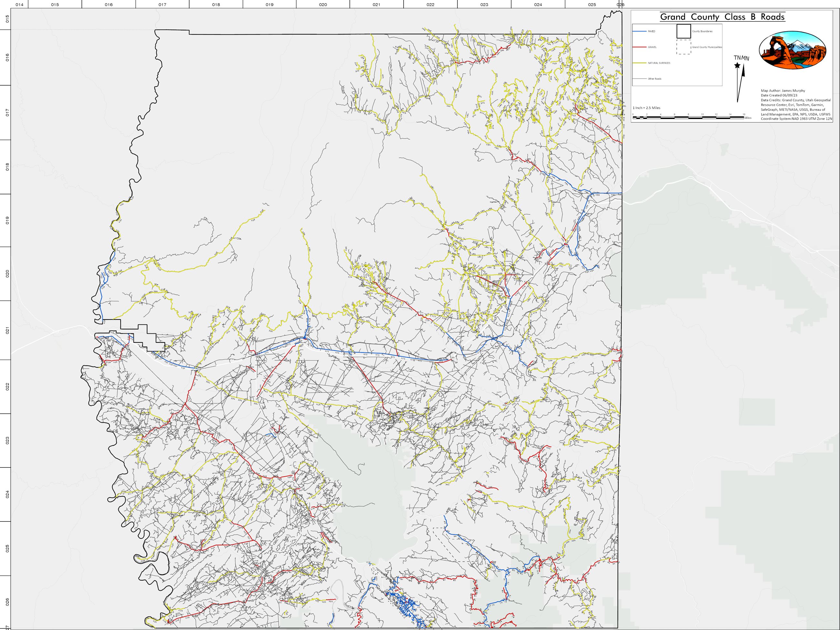Viewport: 840px width, 630px height.
Task: Click the 1 Inch = 2.5 Miles text
Action: [646, 108]
